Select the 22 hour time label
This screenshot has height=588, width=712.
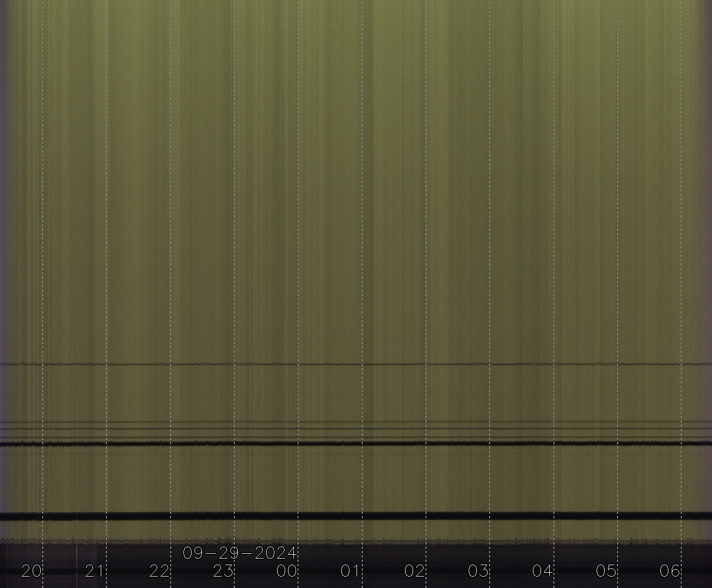[159, 571]
